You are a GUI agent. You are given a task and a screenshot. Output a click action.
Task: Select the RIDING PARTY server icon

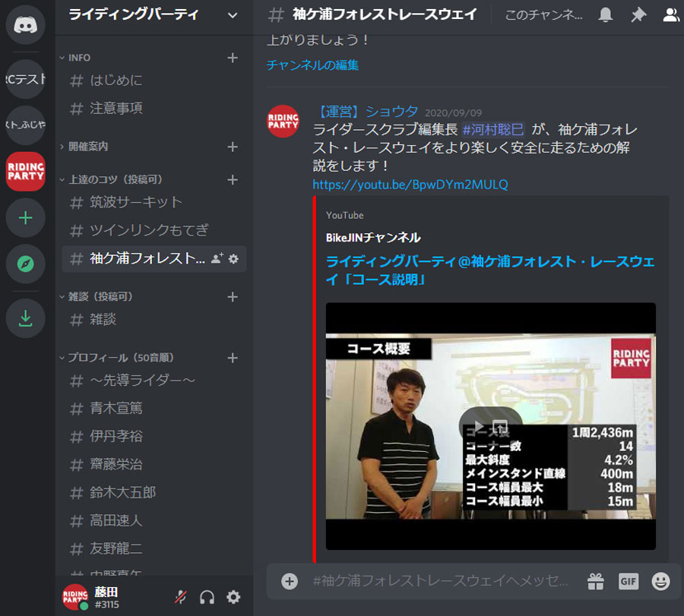pos(25,172)
